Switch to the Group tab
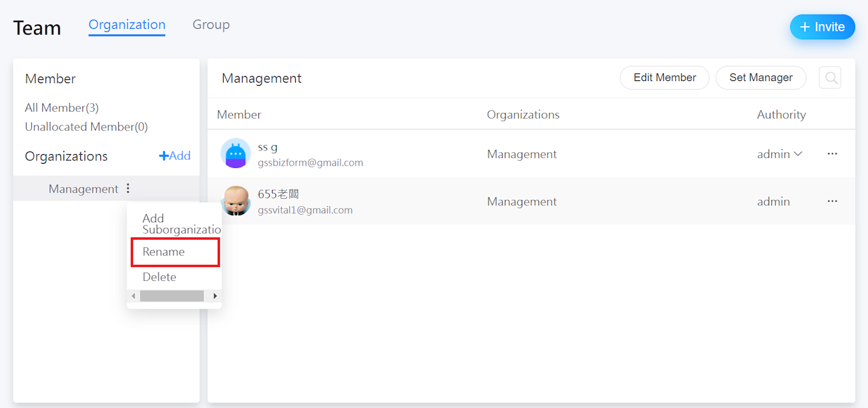The width and height of the screenshot is (868, 408). 211,25
